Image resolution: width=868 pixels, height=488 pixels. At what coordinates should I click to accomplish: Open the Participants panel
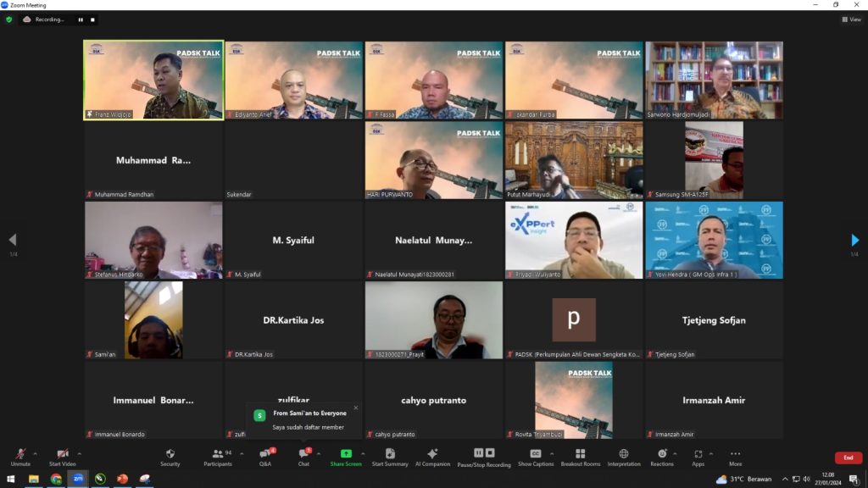pos(218,457)
